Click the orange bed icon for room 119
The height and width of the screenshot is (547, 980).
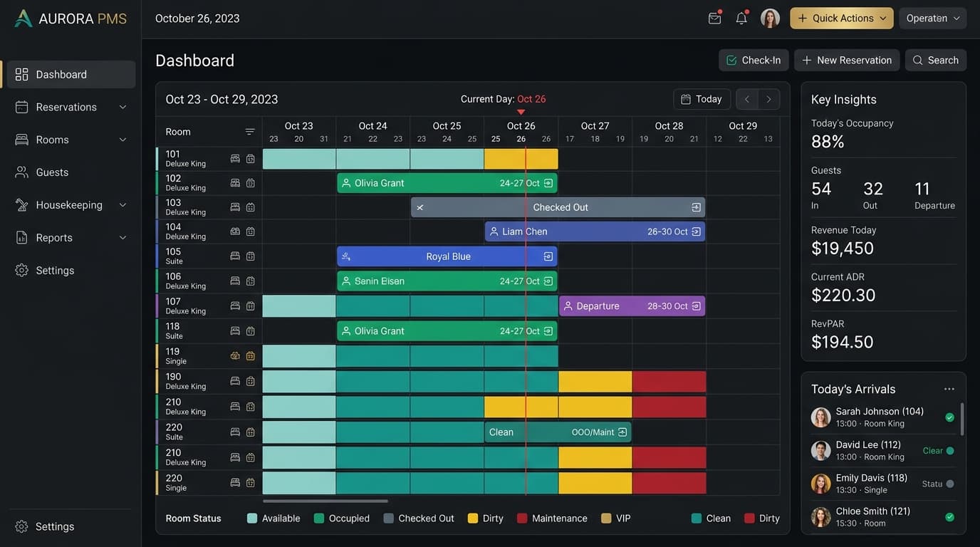click(235, 355)
